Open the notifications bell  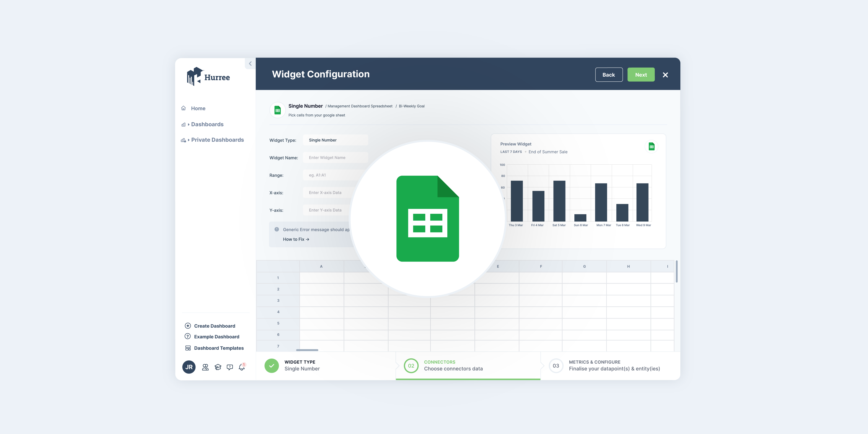(x=242, y=367)
